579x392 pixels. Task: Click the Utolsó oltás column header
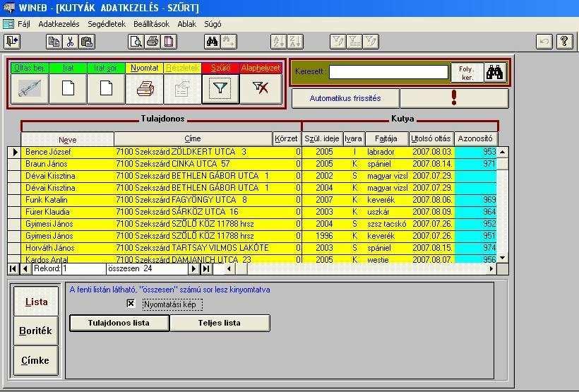(x=431, y=139)
